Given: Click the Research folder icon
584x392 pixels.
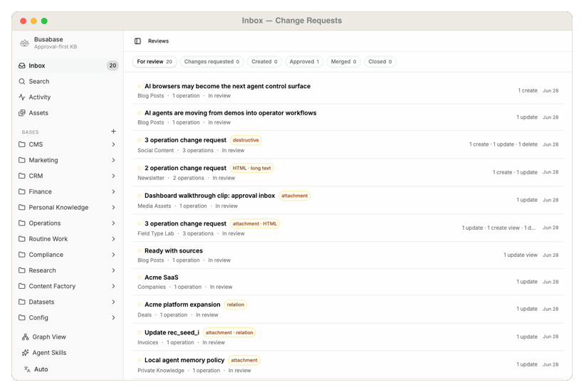Looking at the screenshot, I should click(22, 270).
